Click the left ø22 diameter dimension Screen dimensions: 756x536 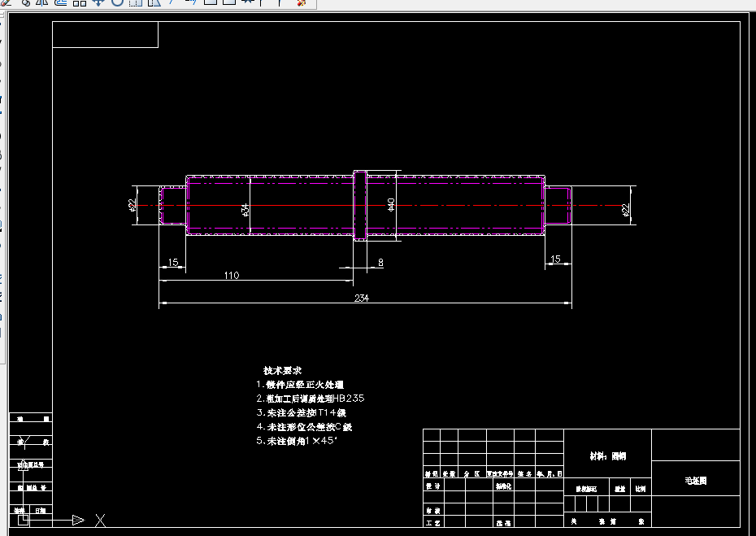point(133,205)
